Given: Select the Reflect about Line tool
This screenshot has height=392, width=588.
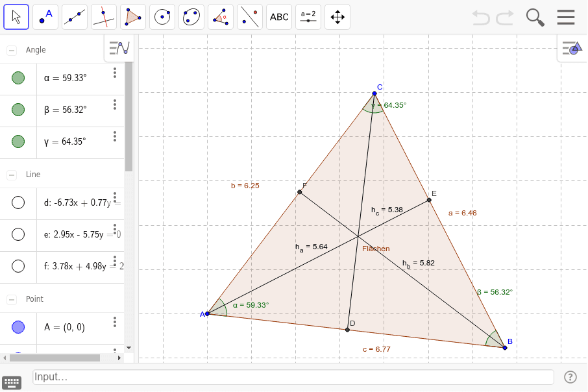Looking at the screenshot, I should pos(250,17).
